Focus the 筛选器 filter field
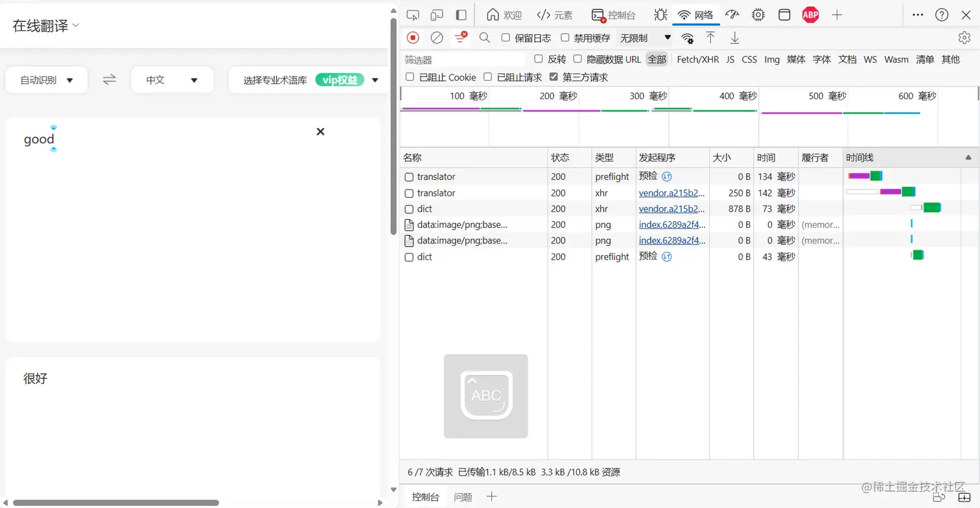This screenshot has height=508, width=980. click(x=464, y=60)
